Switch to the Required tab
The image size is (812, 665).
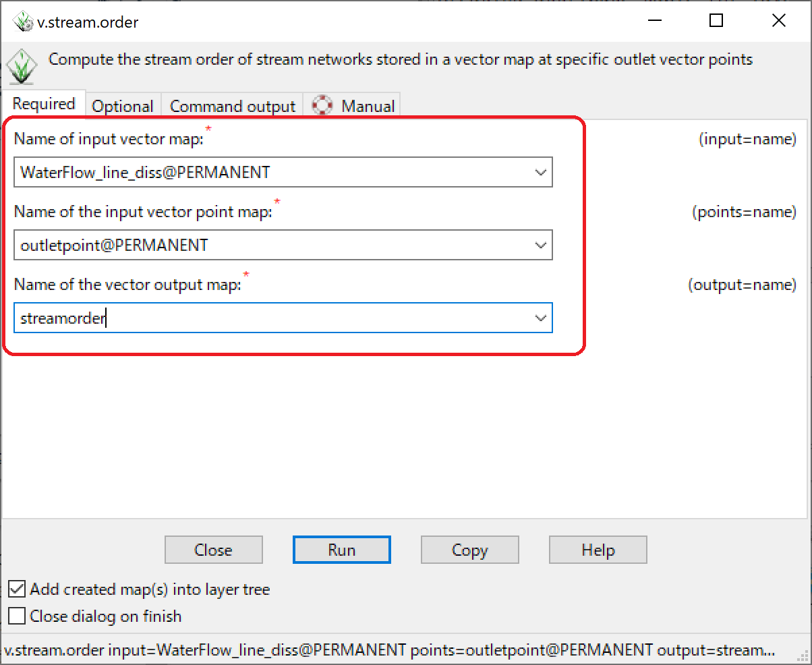pyautogui.click(x=44, y=104)
